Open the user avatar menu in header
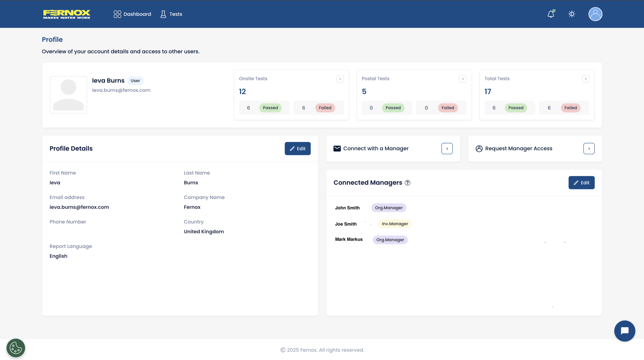 pos(595,14)
